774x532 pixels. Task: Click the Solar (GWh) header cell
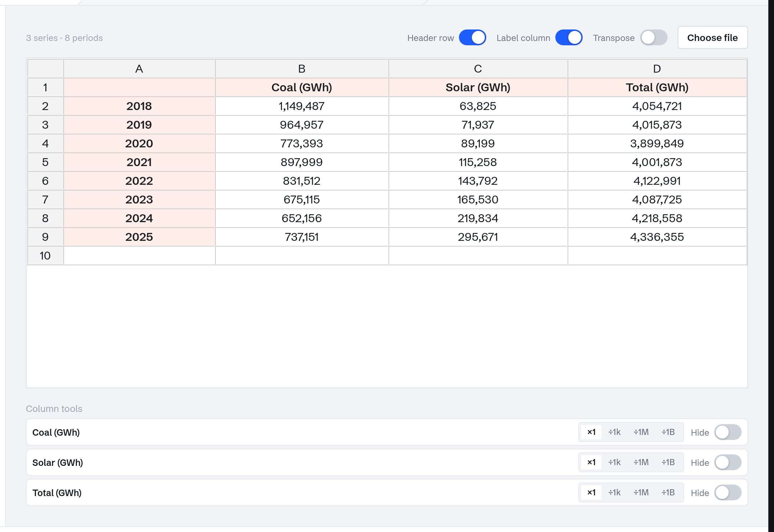[478, 87]
